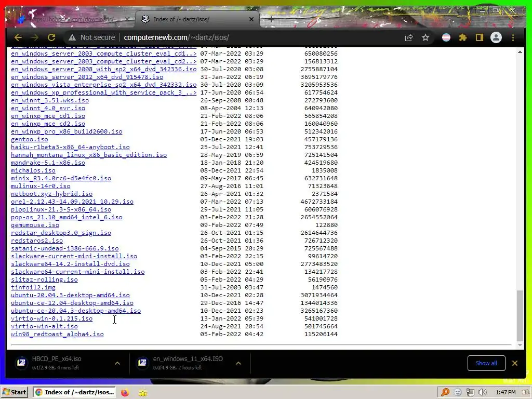The image size is (532, 399).
Task: Click en_winxp_pro_x86_build2600.iso link
Action: point(66,131)
